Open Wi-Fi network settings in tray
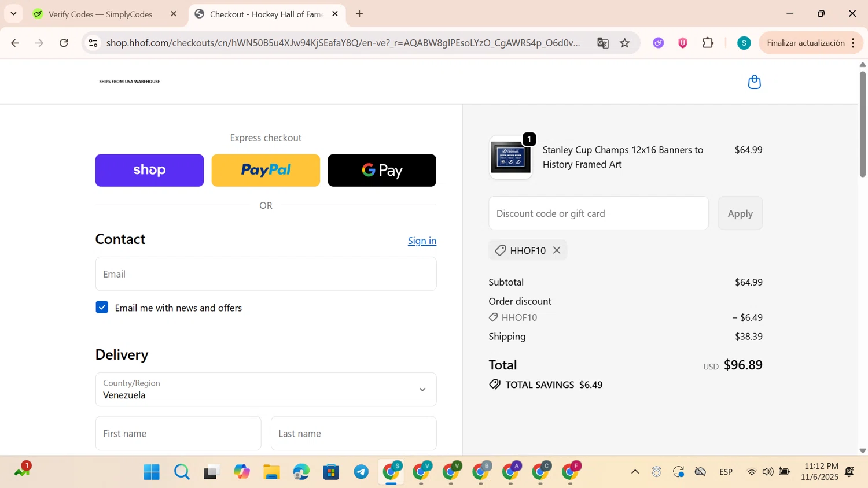Image resolution: width=868 pixels, height=488 pixels. (752, 472)
